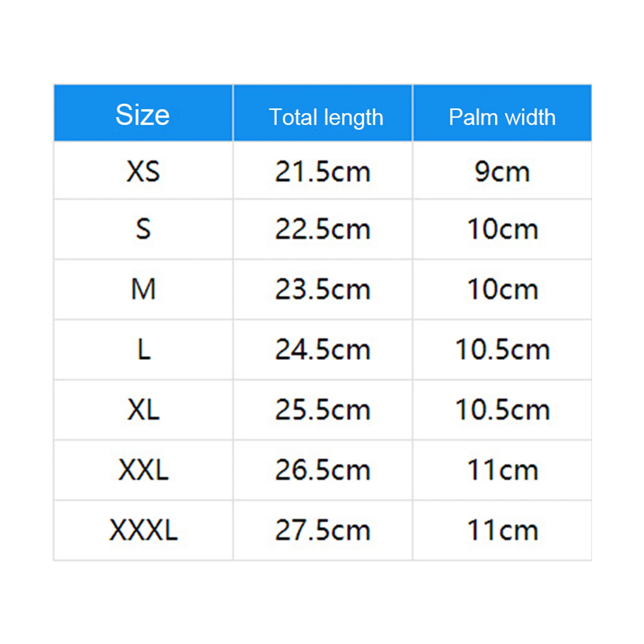Select the 27.5cm total length value
The width and height of the screenshot is (644, 644).
pos(323,530)
